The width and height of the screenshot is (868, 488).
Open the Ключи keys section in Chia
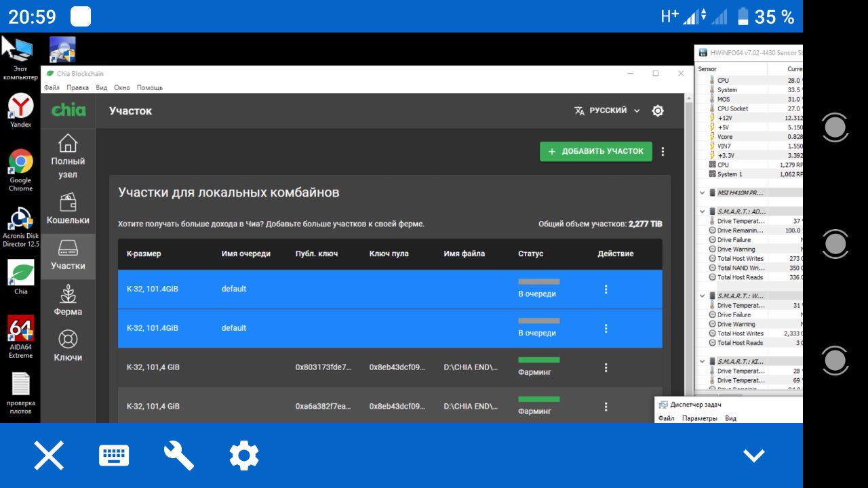click(x=68, y=346)
